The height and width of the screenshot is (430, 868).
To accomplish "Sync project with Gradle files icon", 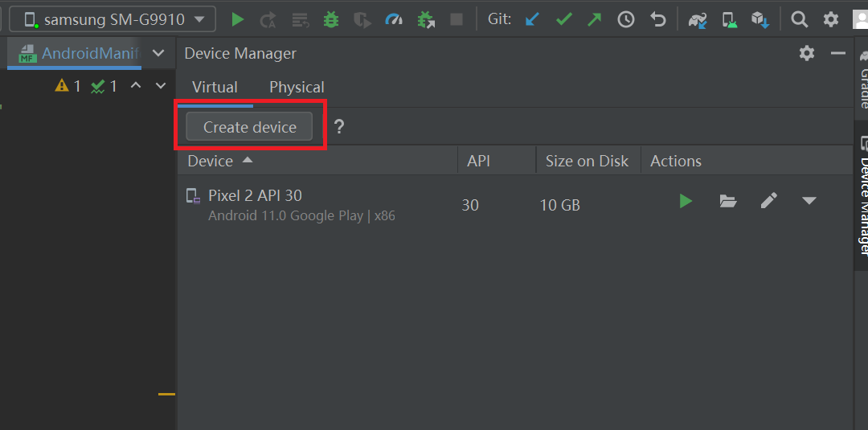I will [x=698, y=20].
